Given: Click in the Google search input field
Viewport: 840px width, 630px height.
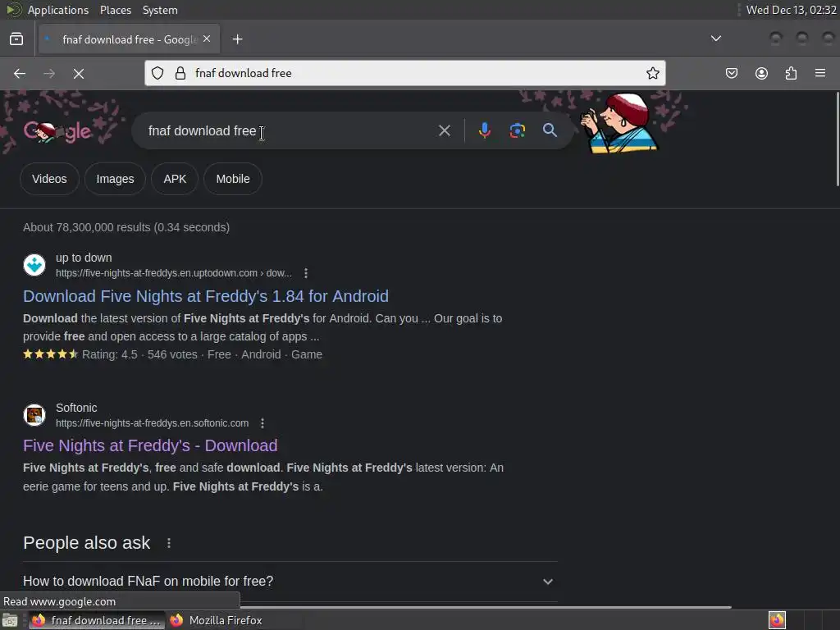Looking at the screenshot, I should 290,130.
